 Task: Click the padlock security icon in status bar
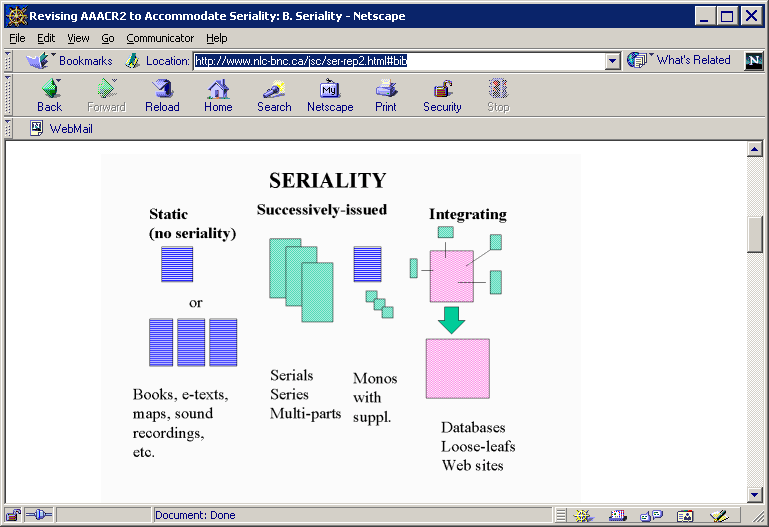point(13,515)
